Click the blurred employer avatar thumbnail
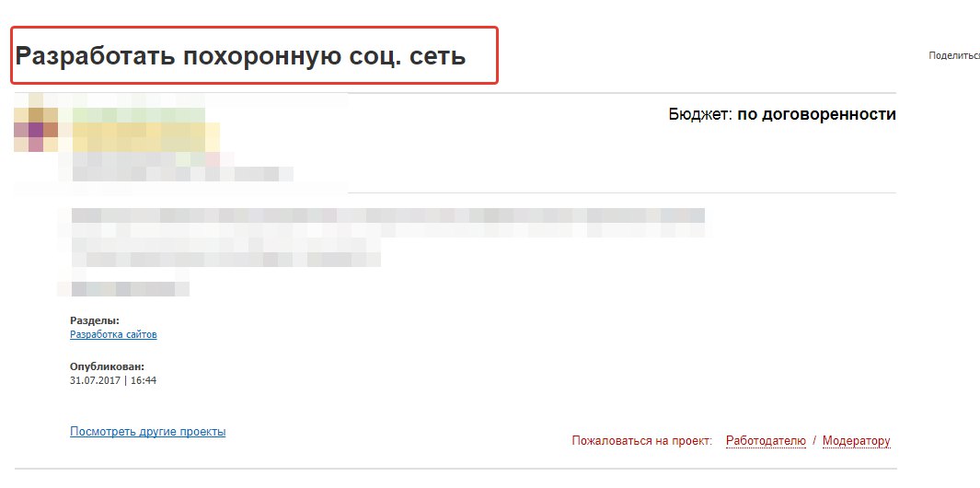Viewport: 980px width, 488px height. pos(36,129)
